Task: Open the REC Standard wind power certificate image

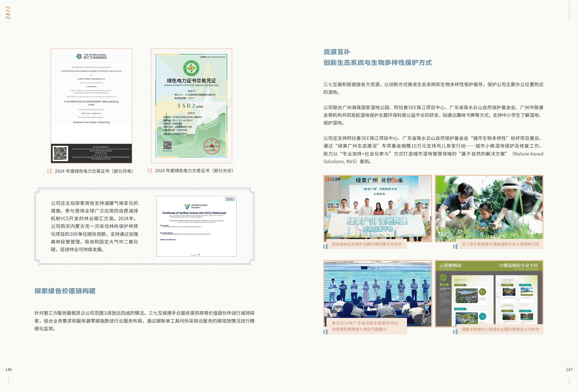Action: (91, 106)
